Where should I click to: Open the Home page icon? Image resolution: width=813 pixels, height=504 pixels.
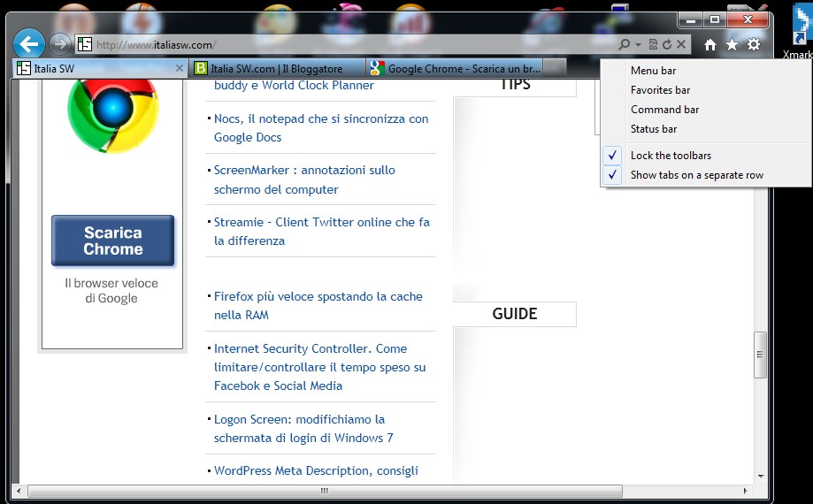click(710, 45)
